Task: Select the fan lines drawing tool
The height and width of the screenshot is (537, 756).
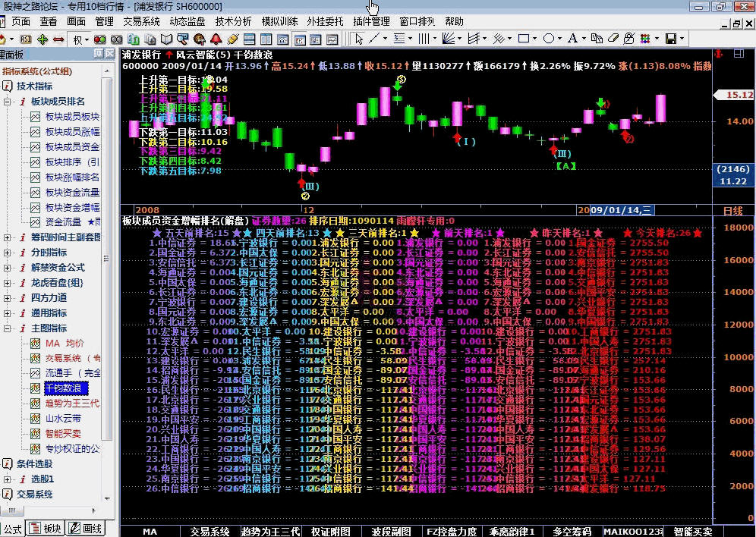Action: pyautogui.click(x=449, y=39)
